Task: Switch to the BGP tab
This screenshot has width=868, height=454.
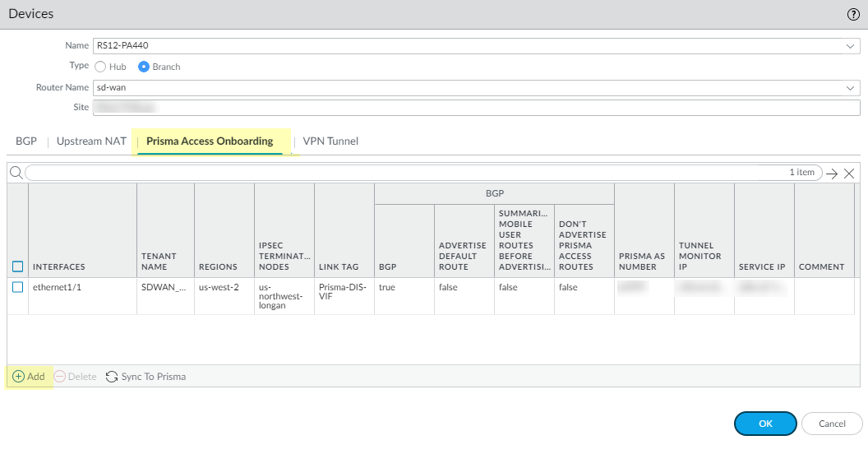Action: point(26,141)
